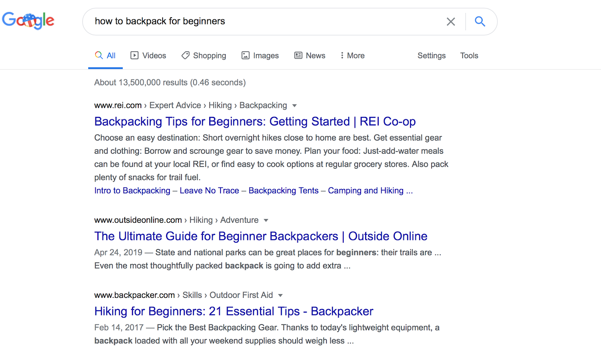
Task: Click the All tab magnifier icon
Action: tap(99, 55)
